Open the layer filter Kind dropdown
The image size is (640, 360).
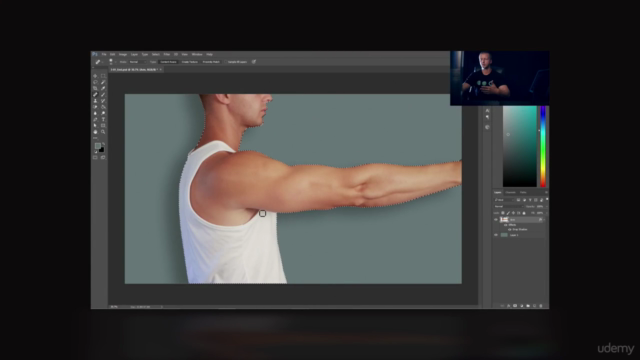tap(504, 200)
